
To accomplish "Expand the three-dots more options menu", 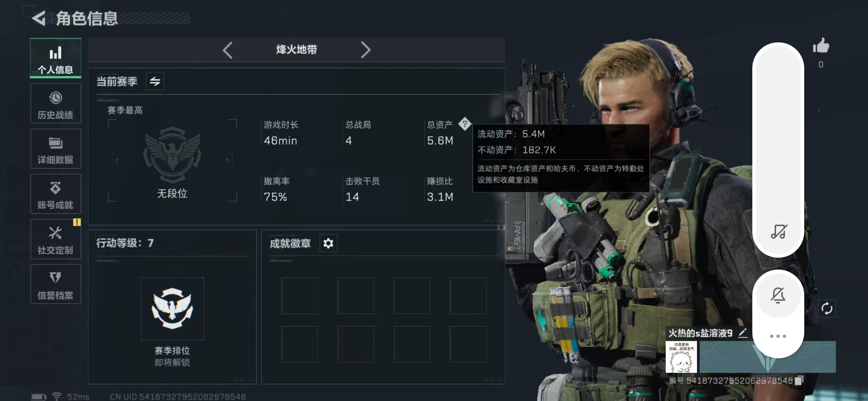I will 778,336.
